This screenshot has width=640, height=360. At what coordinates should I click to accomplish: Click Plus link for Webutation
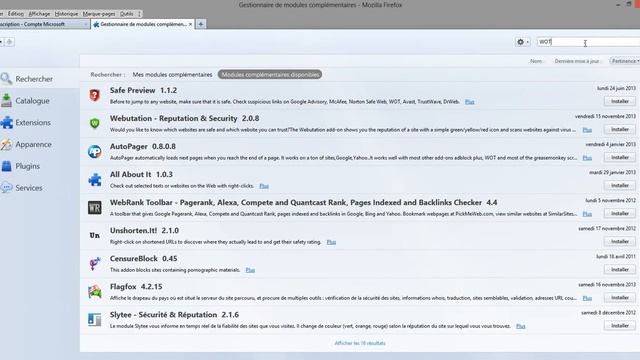587,130
